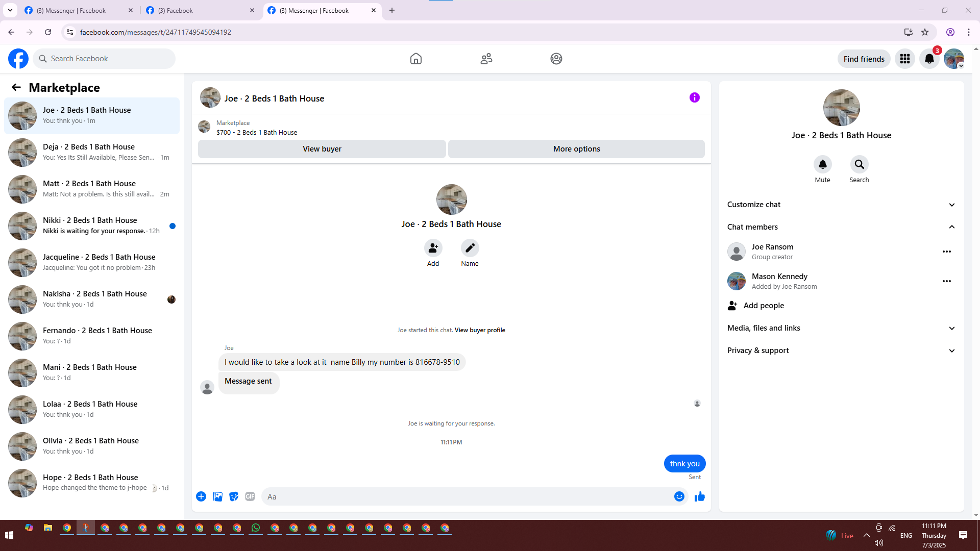Click the Aa message input field
980x551 pixels.
(467, 496)
